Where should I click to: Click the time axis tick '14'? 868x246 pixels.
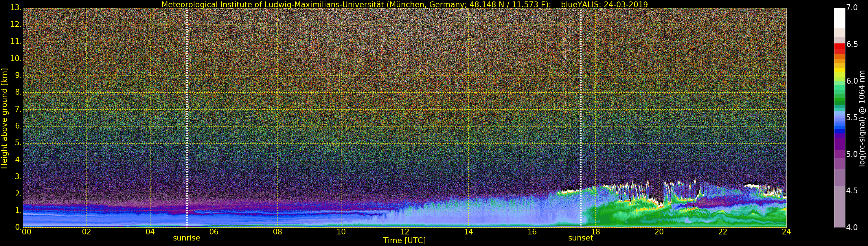(468, 232)
